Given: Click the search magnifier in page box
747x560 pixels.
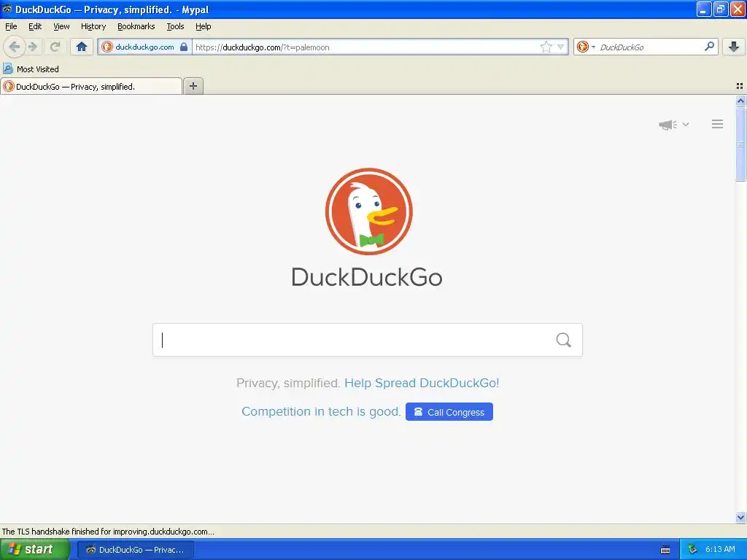Looking at the screenshot, I should pyautogui.click(x=564, y=340).
